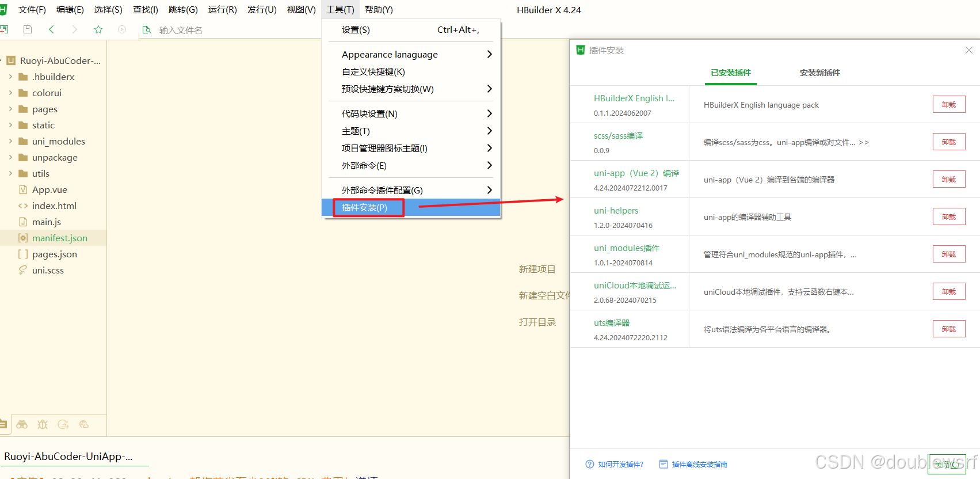This screenshot has height=479, width=980.
Task: Go back with the left arrow icon
Action: pos(51,29)
